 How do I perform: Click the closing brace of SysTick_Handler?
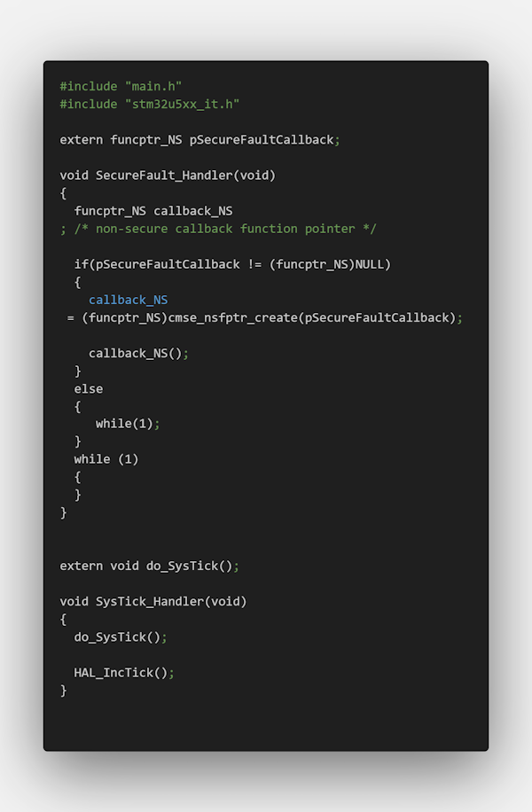pos(63,690)
